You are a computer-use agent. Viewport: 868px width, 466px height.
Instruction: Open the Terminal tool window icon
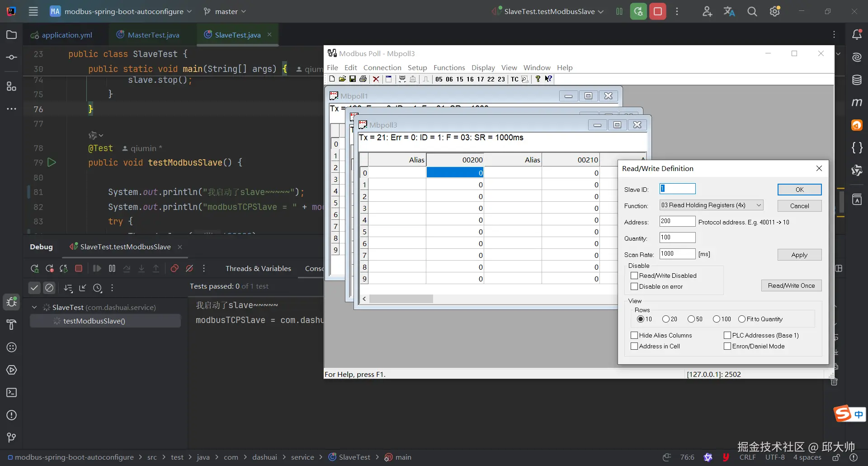point(11,392)
